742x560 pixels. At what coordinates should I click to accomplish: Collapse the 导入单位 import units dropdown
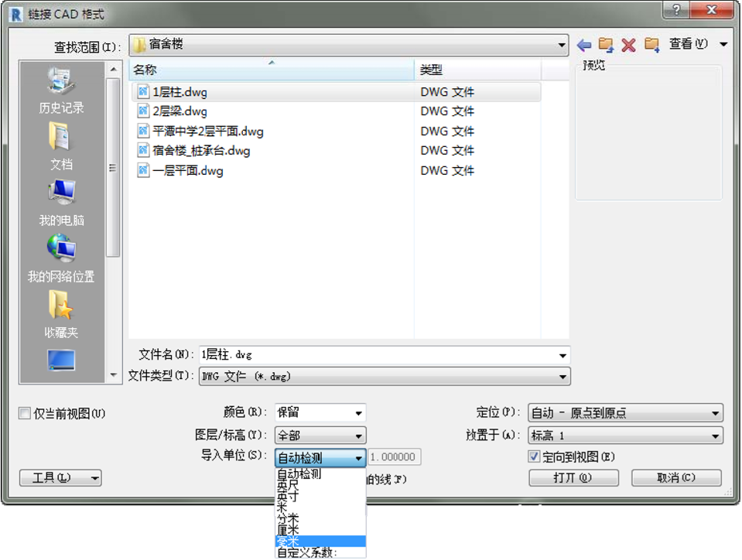(x=320, y=457)
